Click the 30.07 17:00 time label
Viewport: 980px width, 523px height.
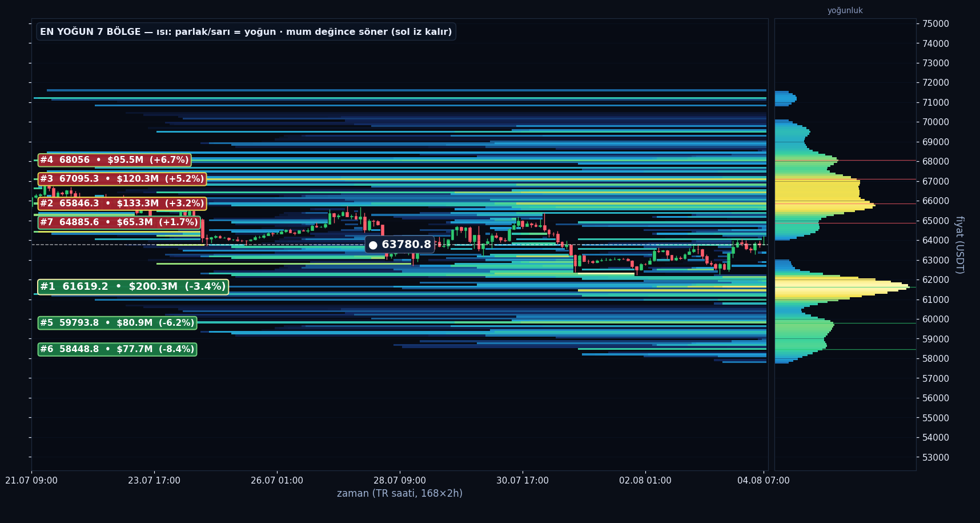coord(523,481)
